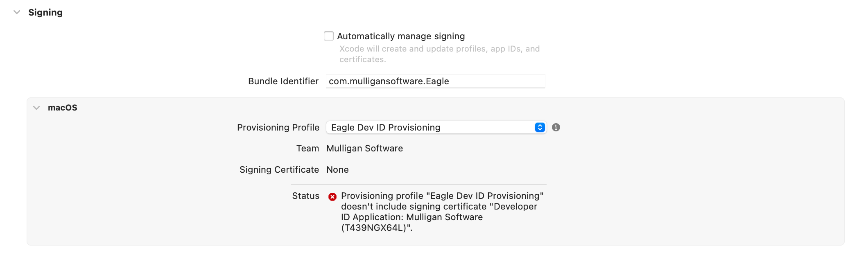This screenshot has width=868, height=257.
Task: Click the Team label
Action: tap(307, 148)
